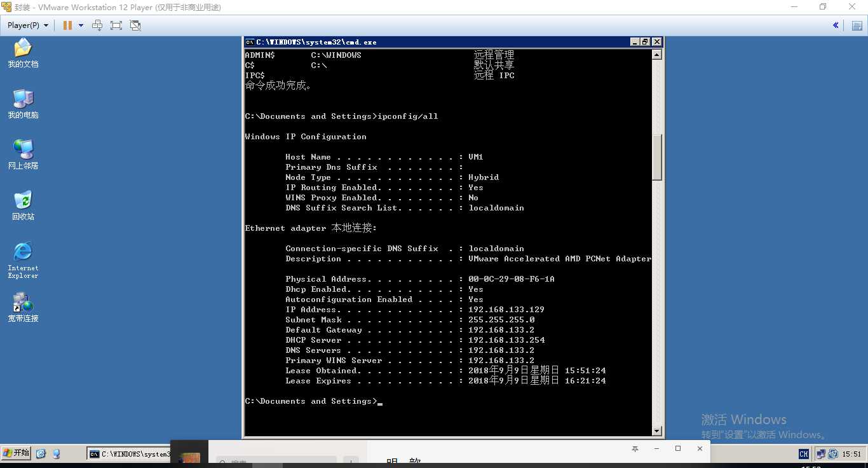Select the Internet Explorer desktop icon
868x468 pixels.
click(x=23, y=259)
